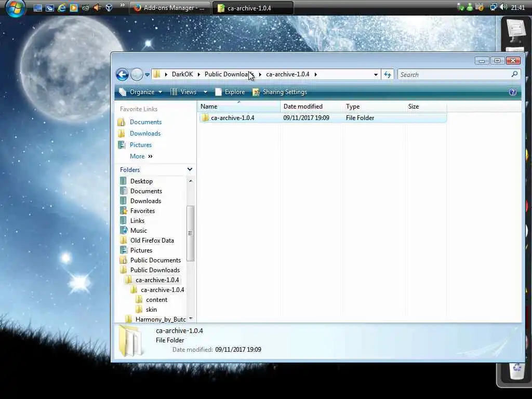Viewport: 532px width, 399px height.
Task: Expand the arrow before DarkOK breadcrumb
Action: point(166,74)
